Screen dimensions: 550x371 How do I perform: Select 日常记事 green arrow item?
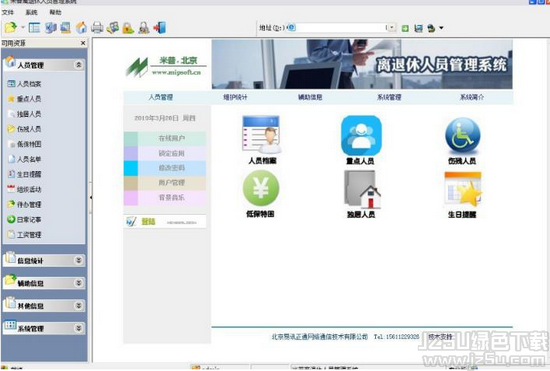(x=25, y=220)
